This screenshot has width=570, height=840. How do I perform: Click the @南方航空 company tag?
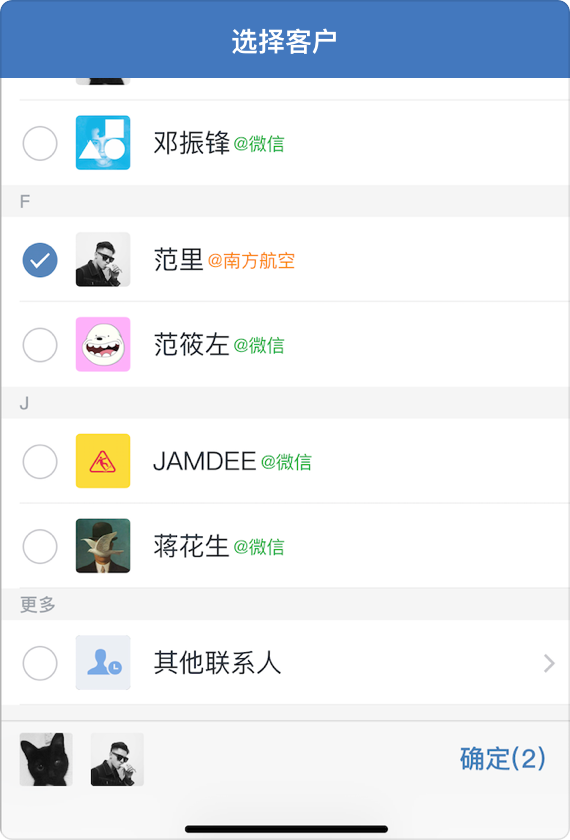pyautogui.click(x=251, y=261)
